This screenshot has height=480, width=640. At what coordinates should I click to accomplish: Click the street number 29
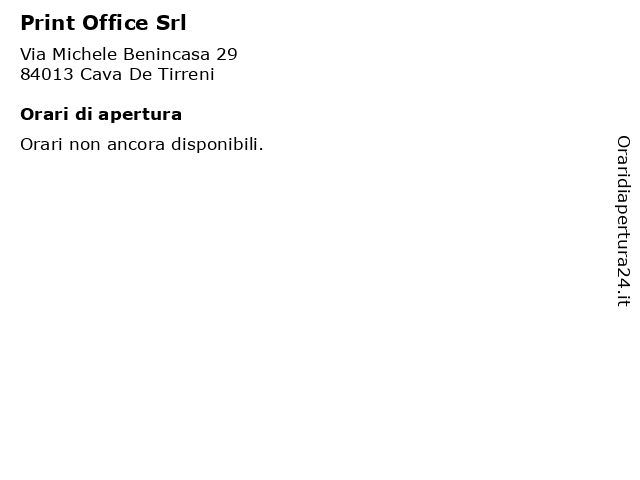point(227,54)
